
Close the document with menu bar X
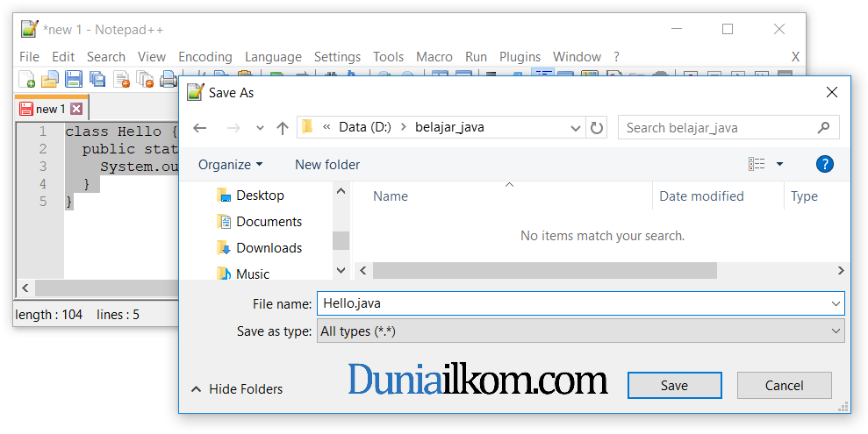795,56
